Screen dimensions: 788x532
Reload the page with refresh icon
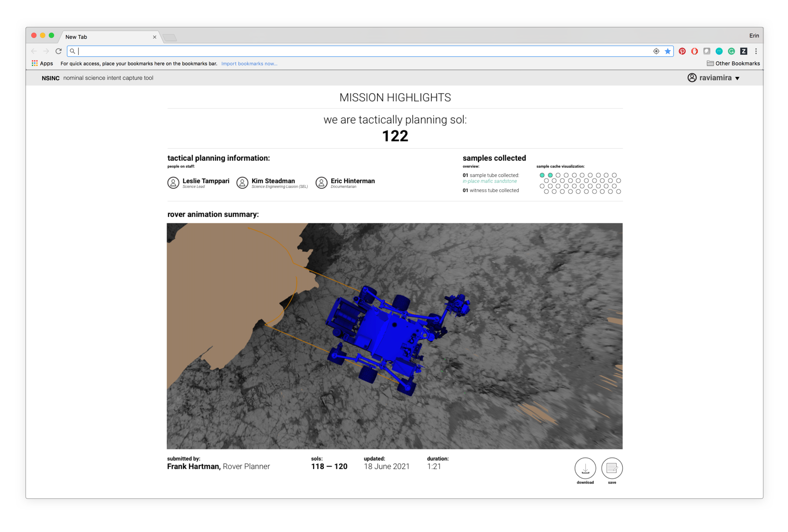pyautogui.click(x=58, y=51)
